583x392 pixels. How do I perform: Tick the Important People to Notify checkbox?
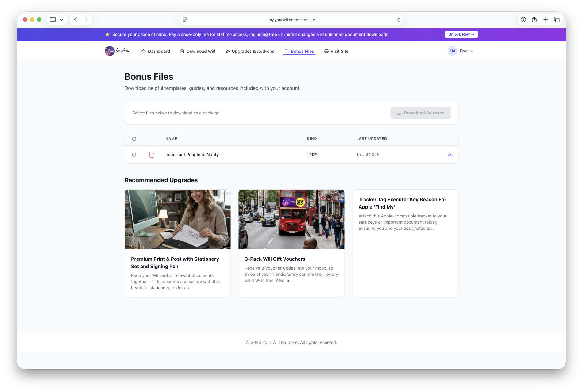[x=134, y=155]
